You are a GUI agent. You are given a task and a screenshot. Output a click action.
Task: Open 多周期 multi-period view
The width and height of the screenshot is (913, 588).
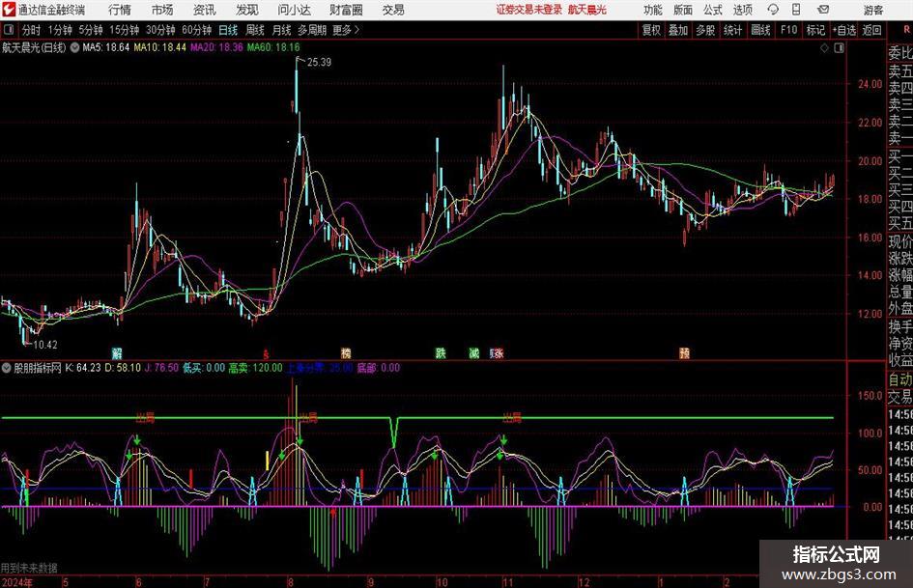click(312, 30)
